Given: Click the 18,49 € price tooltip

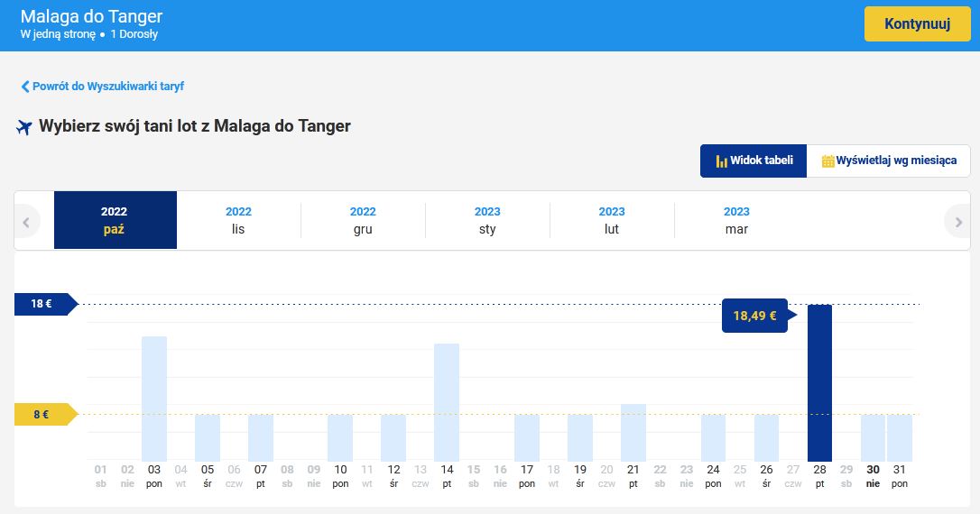Looking at the screenshot, I should [x=755, y=316].
